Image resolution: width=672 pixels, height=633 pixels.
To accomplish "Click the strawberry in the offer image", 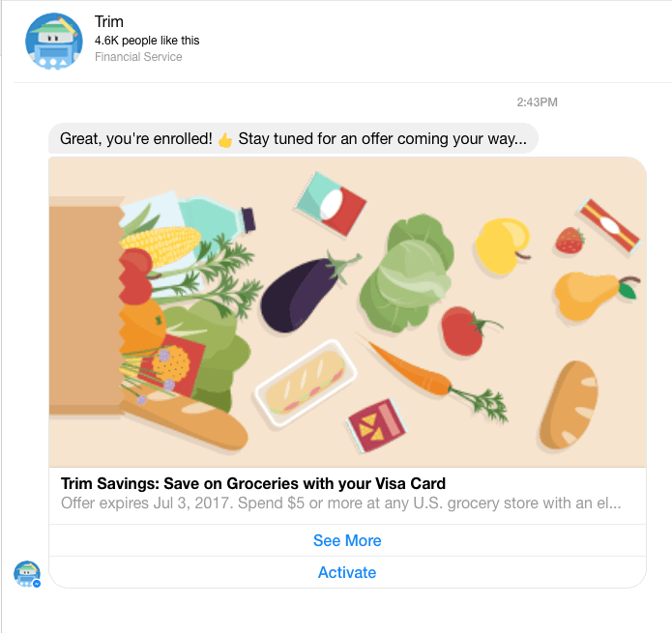I will tap(570, 241).
